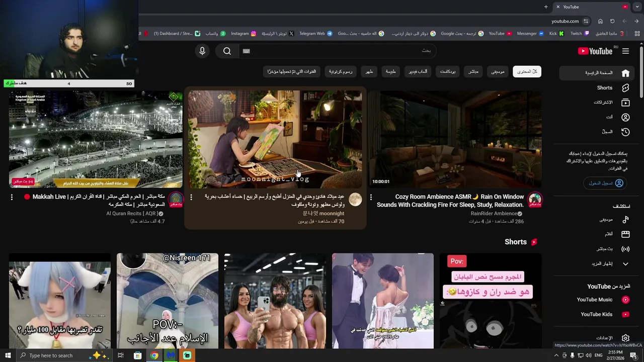Explore أفلام movies in sidebar
This screenshot has width=644, height=362.
(x=596, y=234)
